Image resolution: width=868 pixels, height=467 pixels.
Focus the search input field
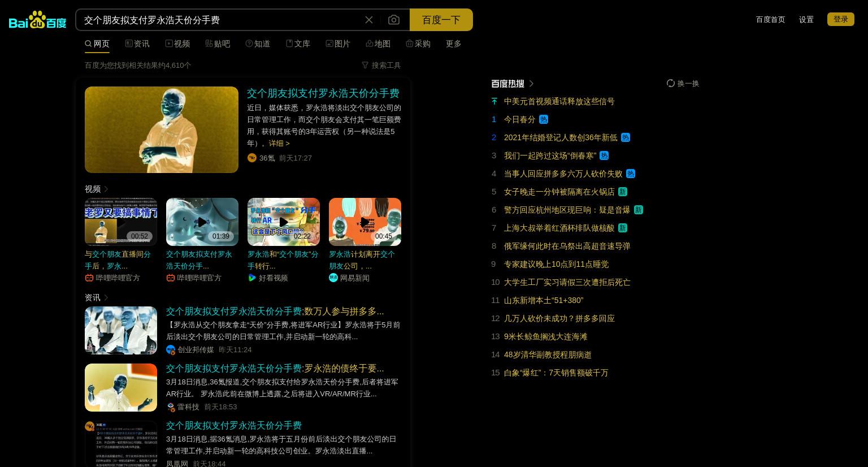tap(220, 20)
